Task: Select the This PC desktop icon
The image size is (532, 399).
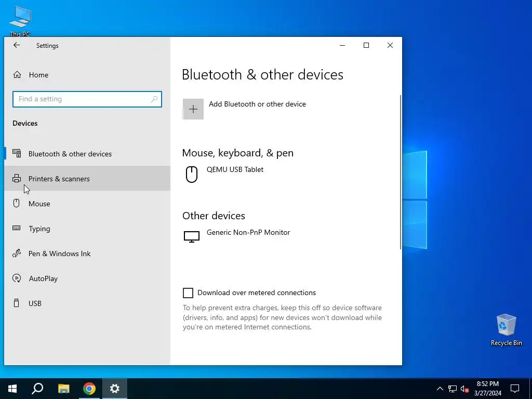Action: tap(20, 21)
